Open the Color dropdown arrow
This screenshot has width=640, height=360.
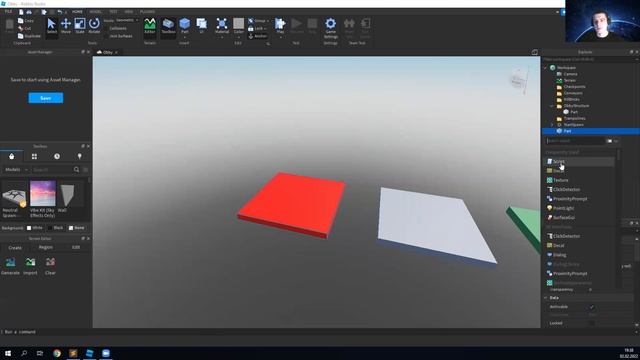(239, 37)
